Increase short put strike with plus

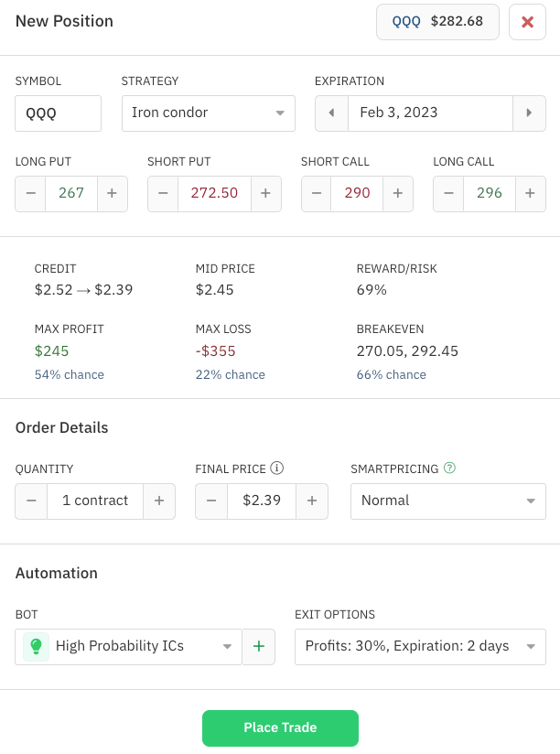[x=265, y=194]
